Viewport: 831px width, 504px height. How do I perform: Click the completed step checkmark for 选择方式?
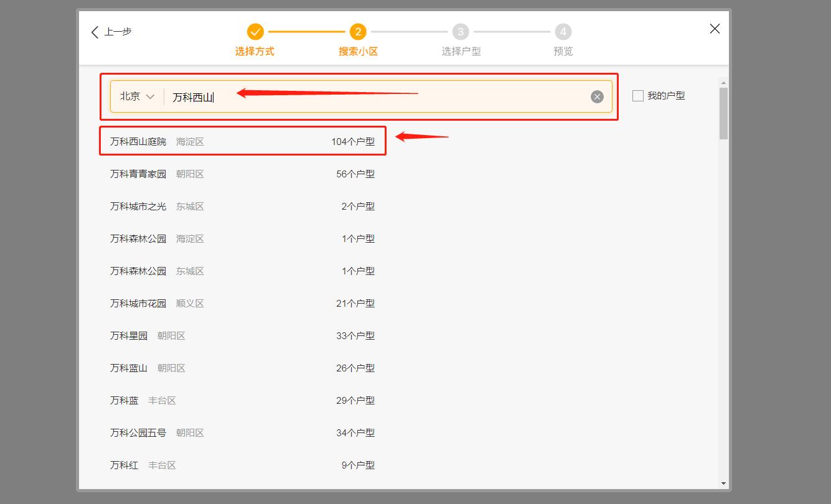pos(255,32)
